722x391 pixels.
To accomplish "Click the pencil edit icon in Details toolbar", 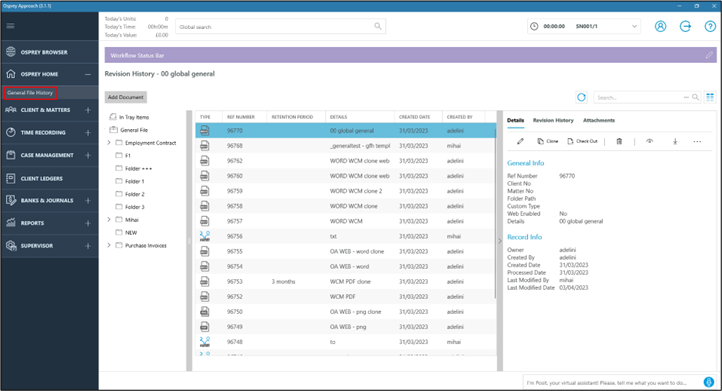I will tap(520, 141).
